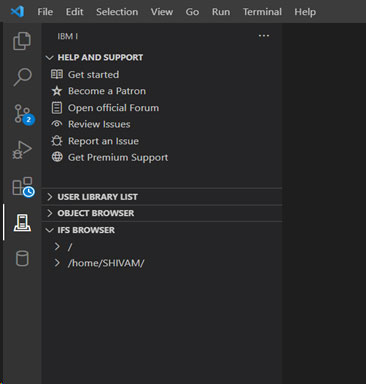The height and width of the screenshot is (384, 366).
Task: Open the Explorer view in activity bar
Action: click(22, 41)
